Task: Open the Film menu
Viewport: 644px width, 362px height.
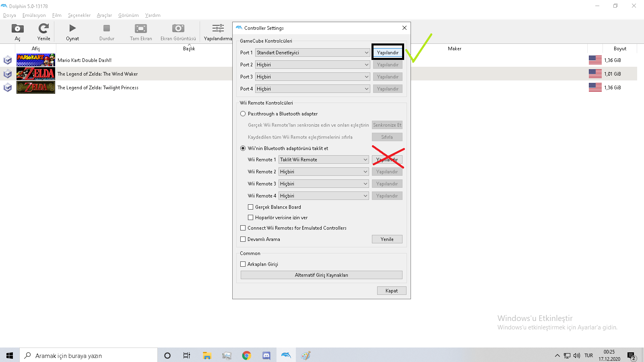Action: coord(57,15)
